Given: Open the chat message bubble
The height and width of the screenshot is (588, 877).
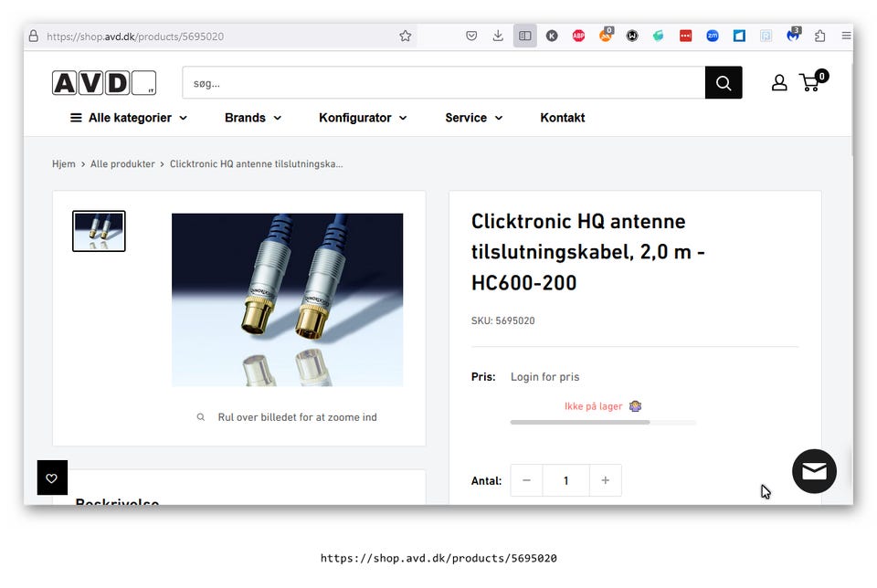Looking at the screenshot, I should pyautogui.click(x=814, y=471).
